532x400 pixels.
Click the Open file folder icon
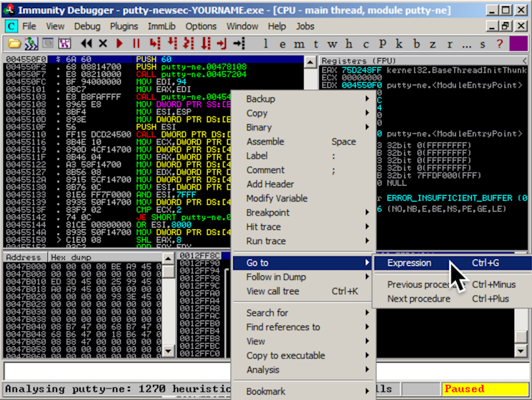(x=14, y=44)
